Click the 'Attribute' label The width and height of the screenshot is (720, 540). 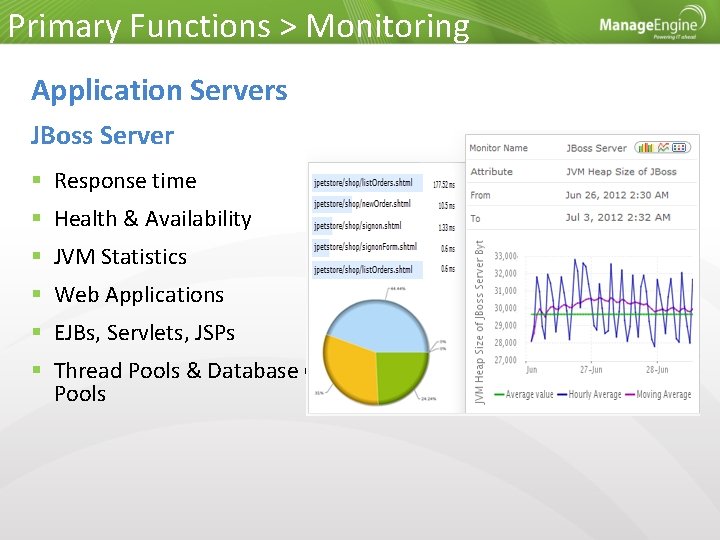pos(491,172)
